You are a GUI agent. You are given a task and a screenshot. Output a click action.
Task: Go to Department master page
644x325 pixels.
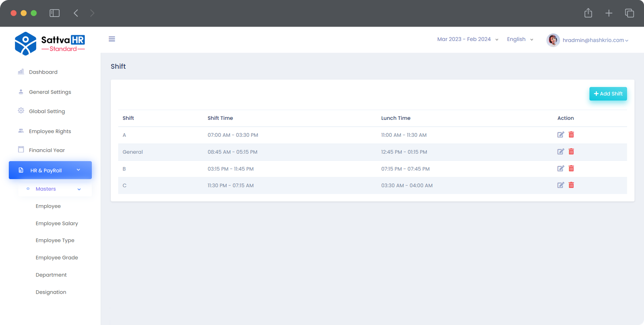click(x=51, y=275)
